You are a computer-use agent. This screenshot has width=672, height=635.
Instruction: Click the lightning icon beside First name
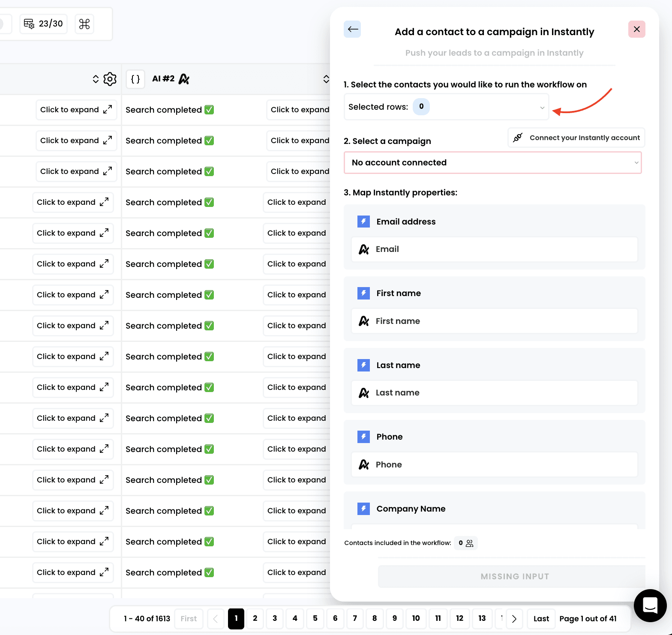[363, 293]
